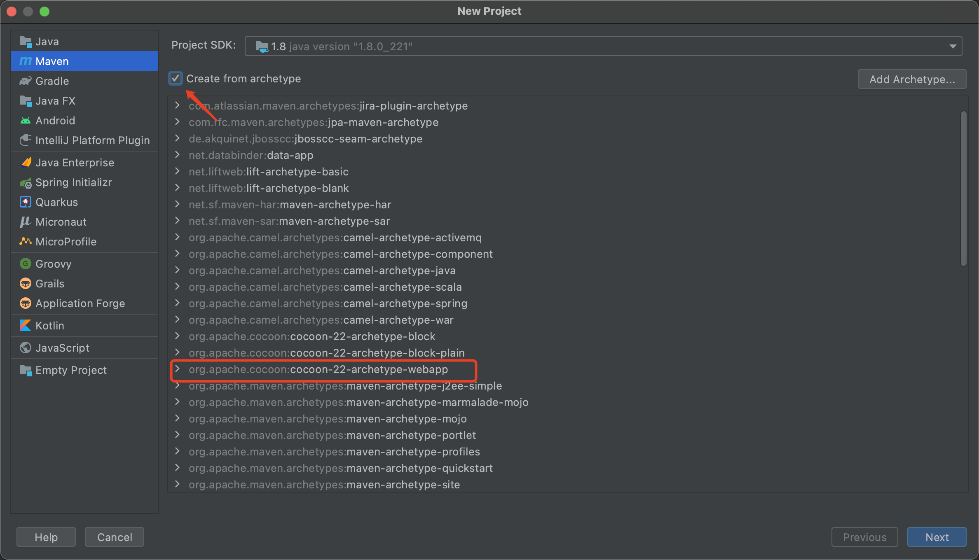Screen dimensions: 979x560
Task: Select maven-archetype-site list entry
Action: click(324, 485)
